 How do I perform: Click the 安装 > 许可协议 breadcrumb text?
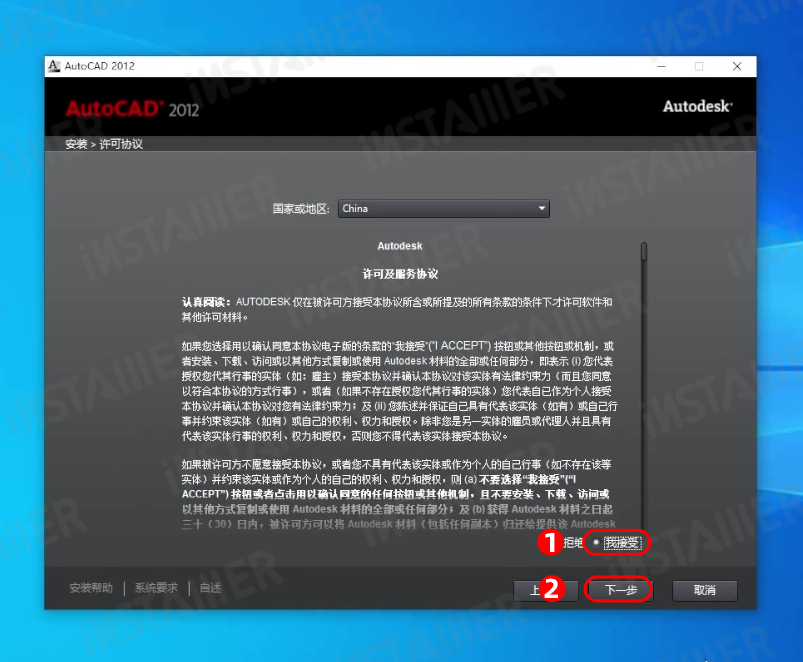(x=104, y=144)
